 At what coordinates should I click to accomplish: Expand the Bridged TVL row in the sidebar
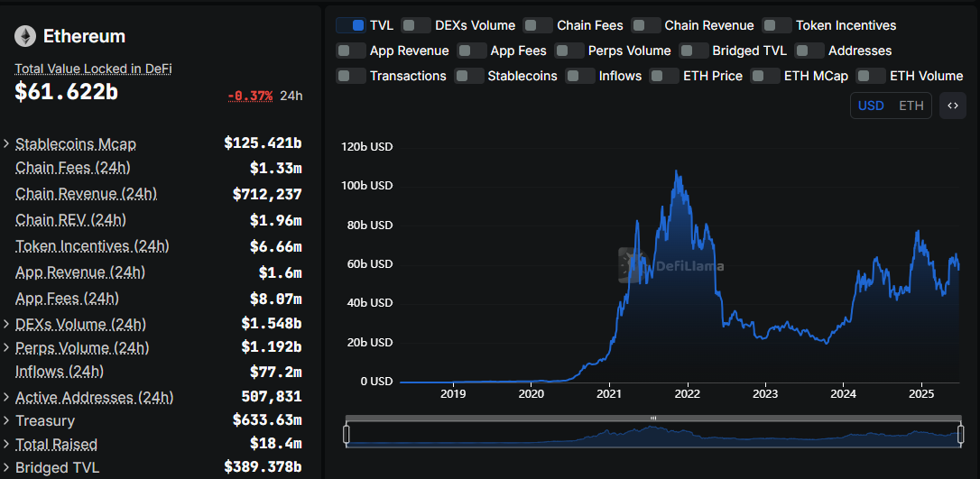coord(6,467)
